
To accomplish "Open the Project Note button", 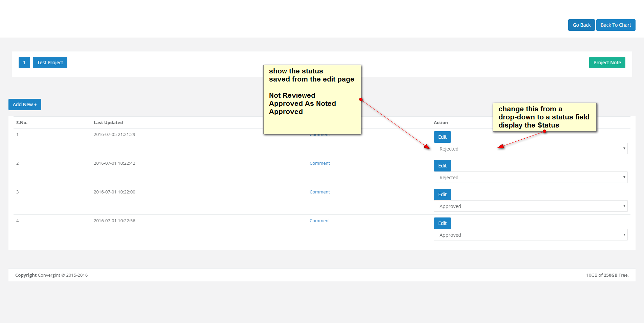I will pos(607,63).
